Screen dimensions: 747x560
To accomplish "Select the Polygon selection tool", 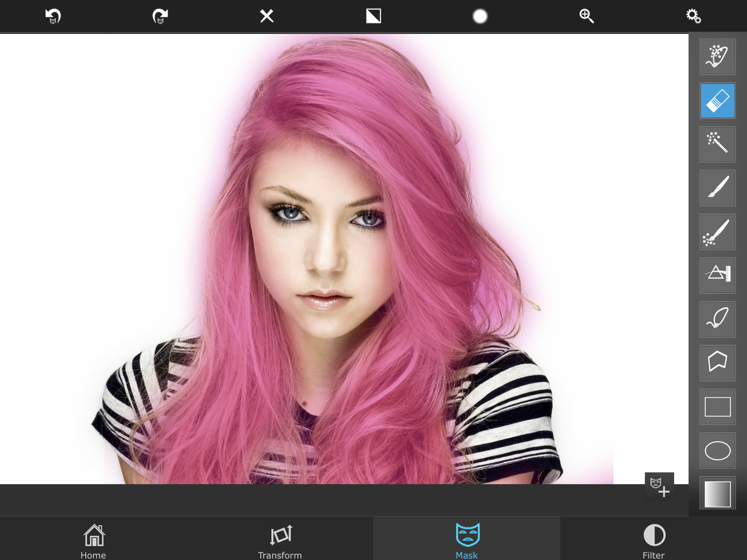I will click(717, 363).
